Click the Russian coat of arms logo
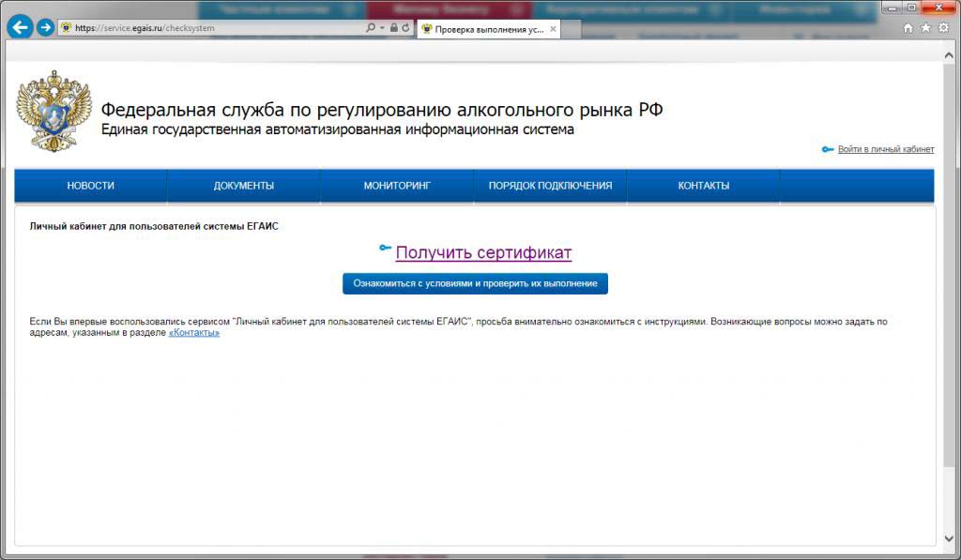 tap(53, 110)
